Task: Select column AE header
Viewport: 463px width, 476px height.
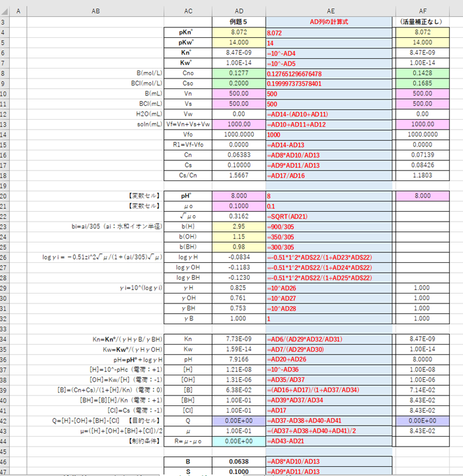Action: point(331,11)
